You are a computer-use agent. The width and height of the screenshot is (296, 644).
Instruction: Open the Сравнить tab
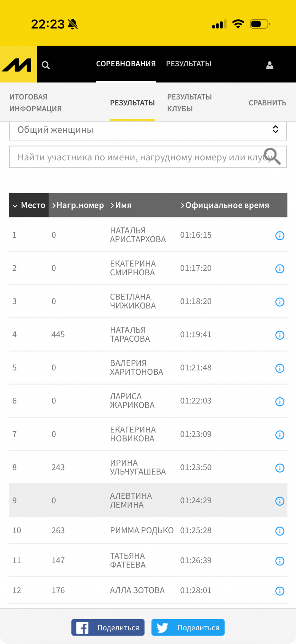click(267, 103)
